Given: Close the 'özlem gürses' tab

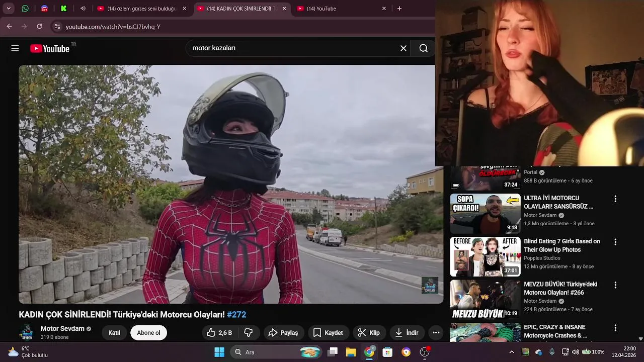Looking at the screenshot, I should tap(184, 9).
